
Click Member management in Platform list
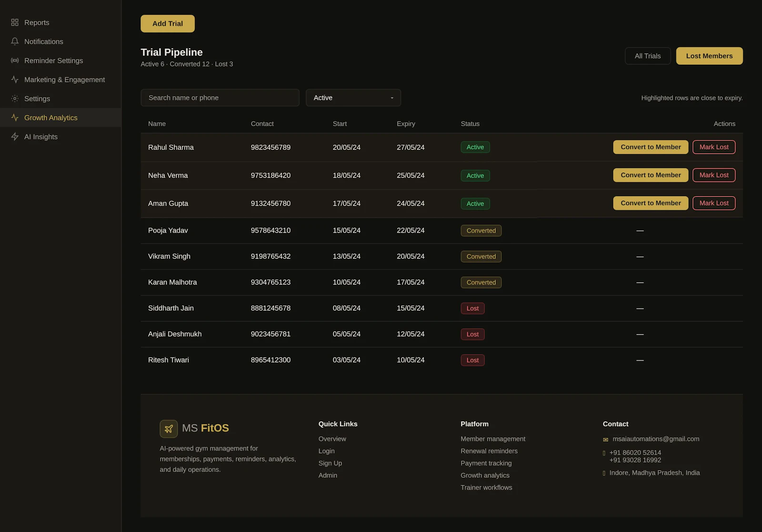click(493, 439)
